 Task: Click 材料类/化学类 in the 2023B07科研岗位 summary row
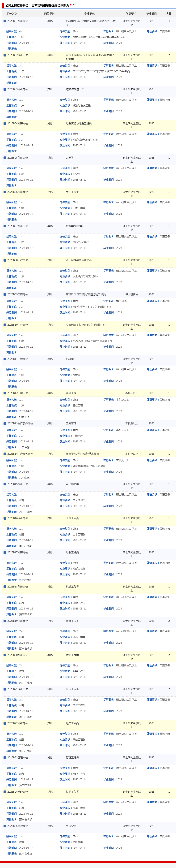coord(74,226)
